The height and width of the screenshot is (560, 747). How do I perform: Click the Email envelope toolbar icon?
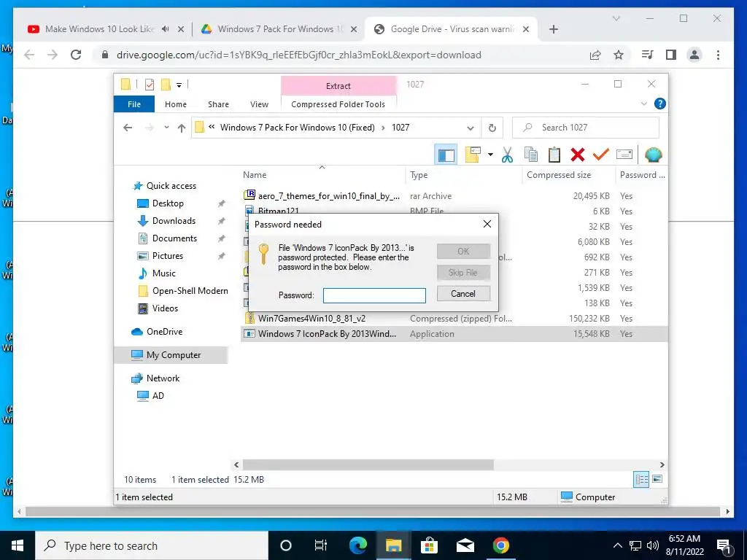pyautogui.click(x=624, y=155)
